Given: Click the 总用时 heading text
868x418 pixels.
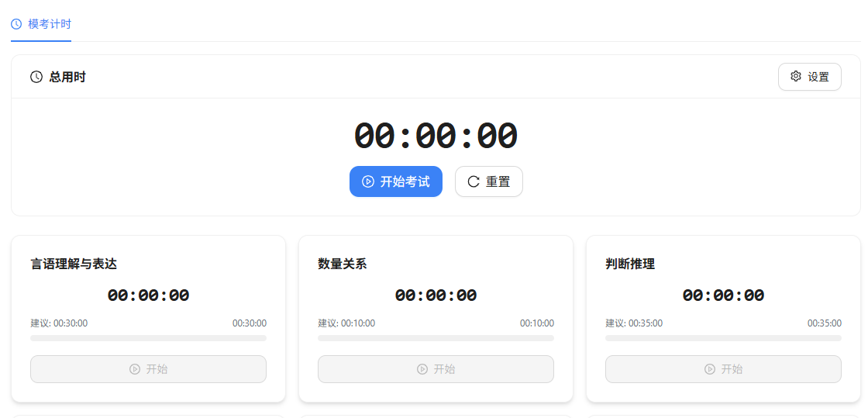Looking at the screenshot, I should click(x=67, y=77).
